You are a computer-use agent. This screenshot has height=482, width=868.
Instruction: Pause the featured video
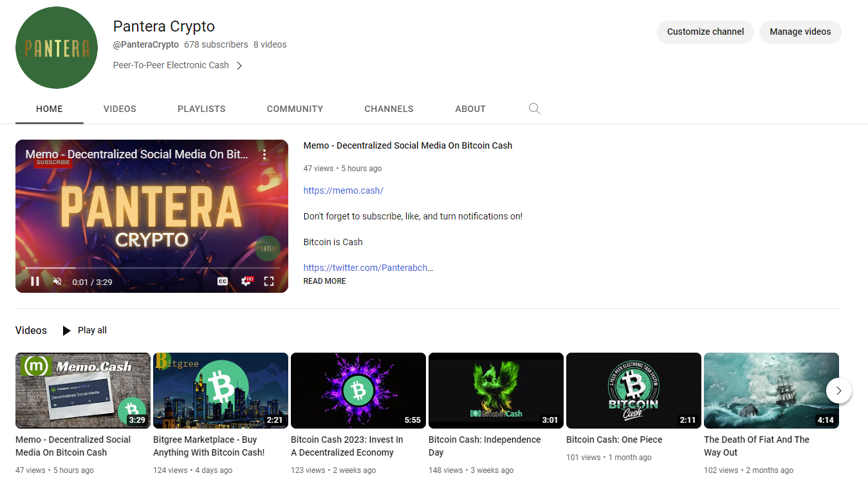(x=35, y=281)
